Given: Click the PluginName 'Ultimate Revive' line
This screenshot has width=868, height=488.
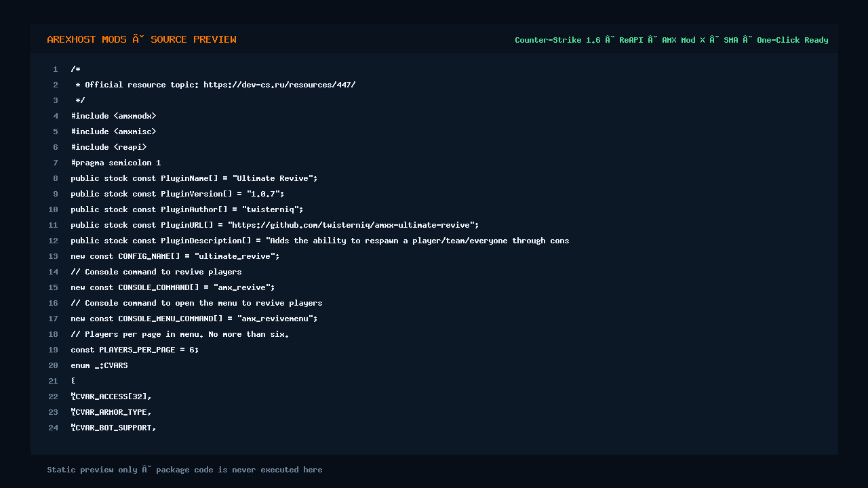Looking at the screenshot, I should 194,178.
